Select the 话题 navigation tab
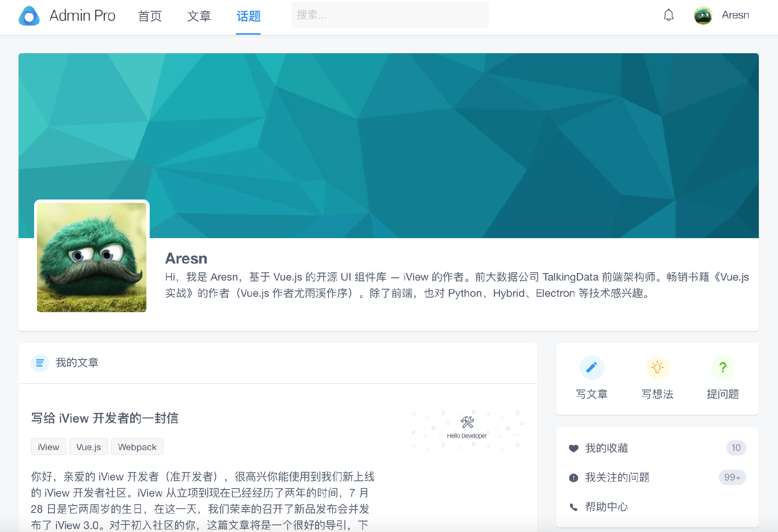This screenshot has width=778, height=532. pos(248,16)
